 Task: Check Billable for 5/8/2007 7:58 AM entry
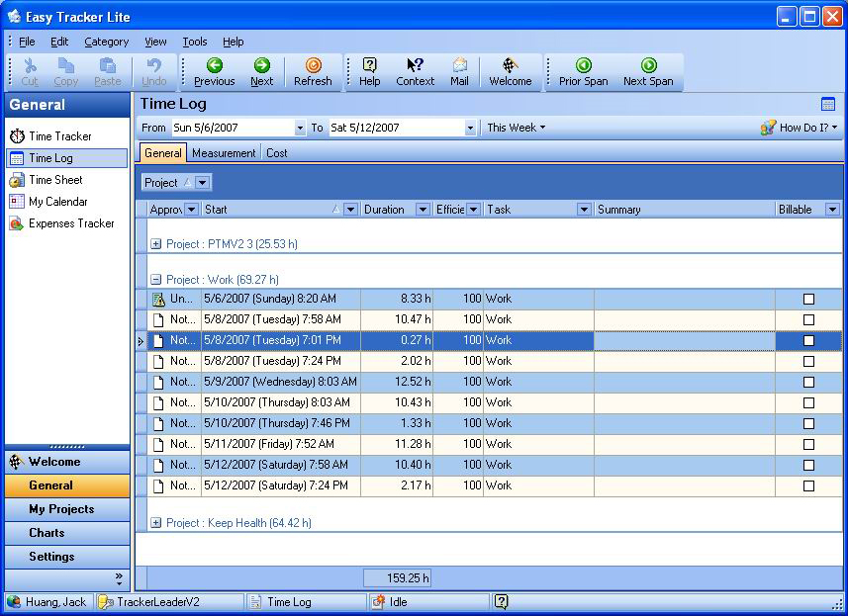(808, 320)
